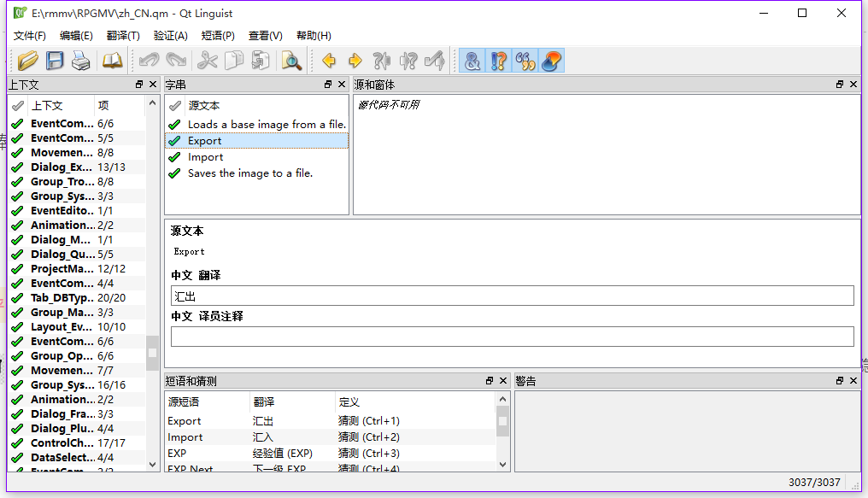Image resolution: width=868 pixels, height=498 pixels.
Task: Open the 文件(F) menu
Action: pyautogui.click(x=30, y=35)
